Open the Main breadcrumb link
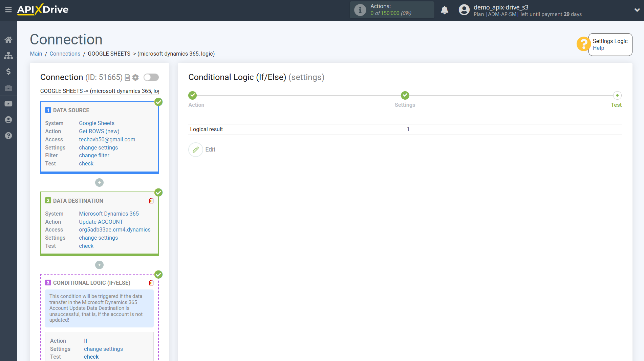Viewport: 644px width, 361px height. [36, 54]
